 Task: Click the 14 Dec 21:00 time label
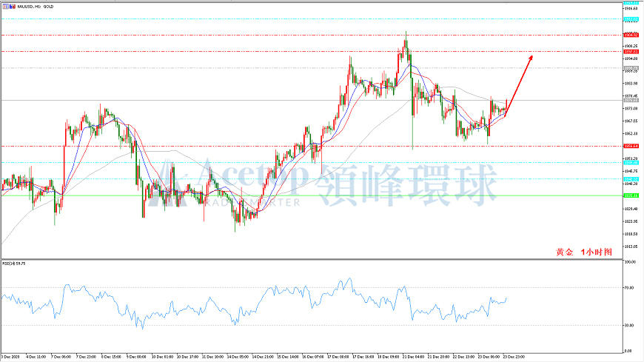(x=263, y=357)
